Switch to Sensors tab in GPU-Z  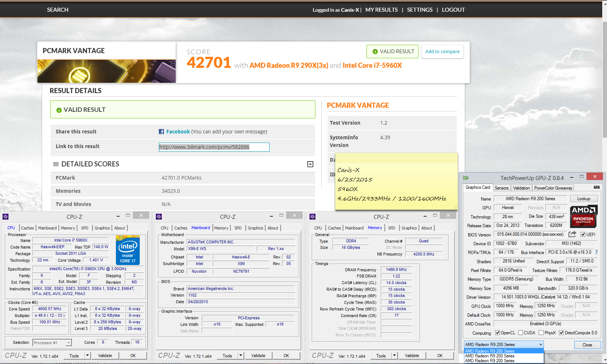point(501,188)
